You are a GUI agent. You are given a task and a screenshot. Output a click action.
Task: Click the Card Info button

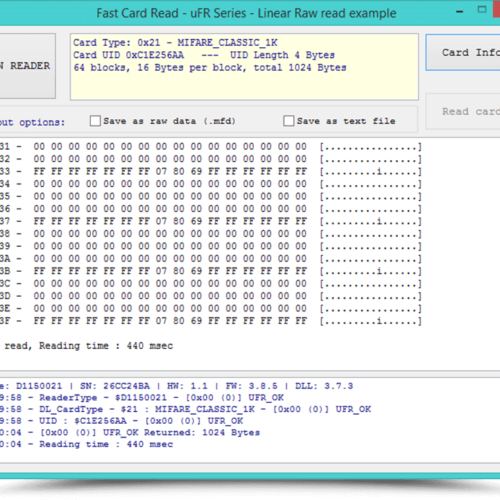click(463, 53)
